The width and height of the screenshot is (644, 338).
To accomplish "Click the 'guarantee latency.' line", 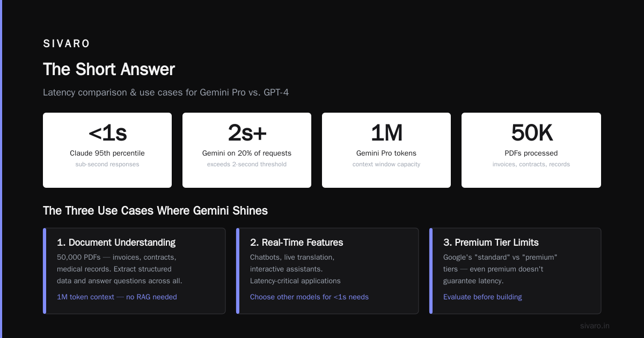I will pos(473,281).
